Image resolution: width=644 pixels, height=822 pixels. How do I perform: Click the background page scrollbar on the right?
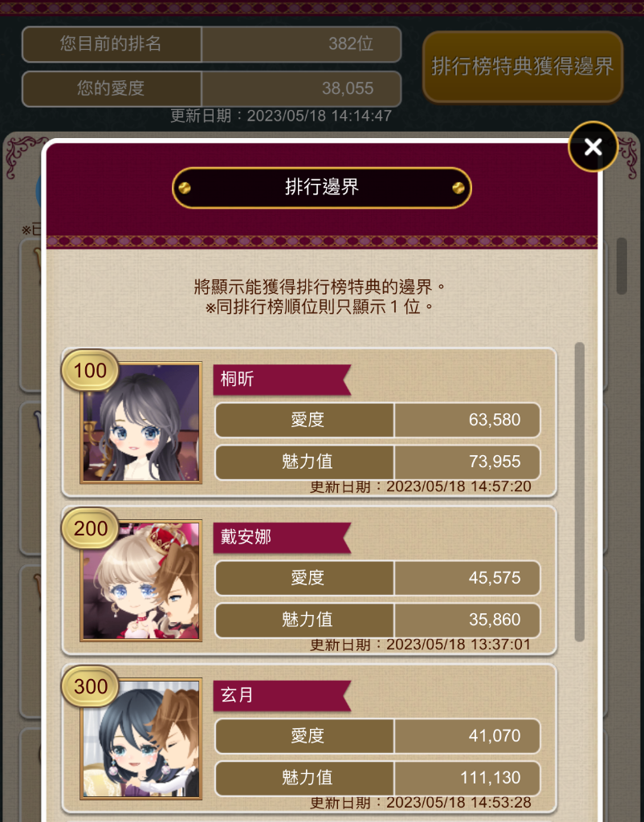click(x=622, y=266)
